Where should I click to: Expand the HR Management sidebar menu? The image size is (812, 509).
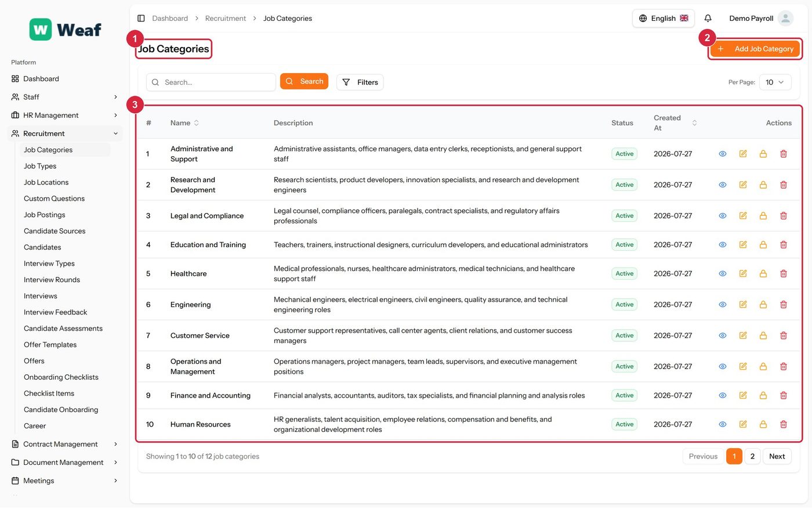pyautogui.click(x=65, y=115)
